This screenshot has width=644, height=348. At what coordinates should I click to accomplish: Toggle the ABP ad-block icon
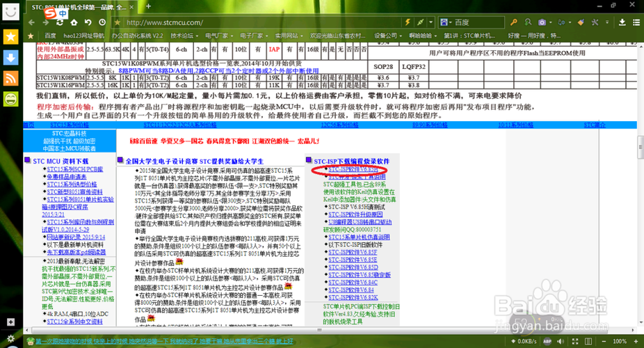click(x=547, y=341)
